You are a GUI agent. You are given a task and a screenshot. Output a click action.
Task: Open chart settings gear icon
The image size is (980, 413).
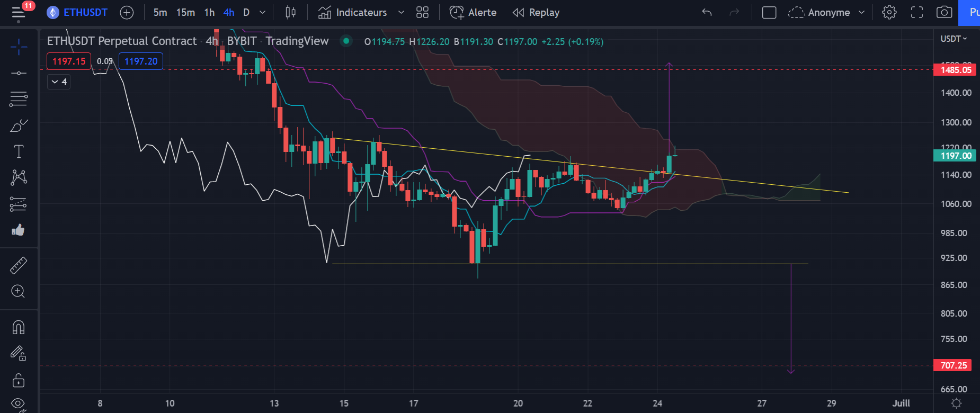click(889, 12)
